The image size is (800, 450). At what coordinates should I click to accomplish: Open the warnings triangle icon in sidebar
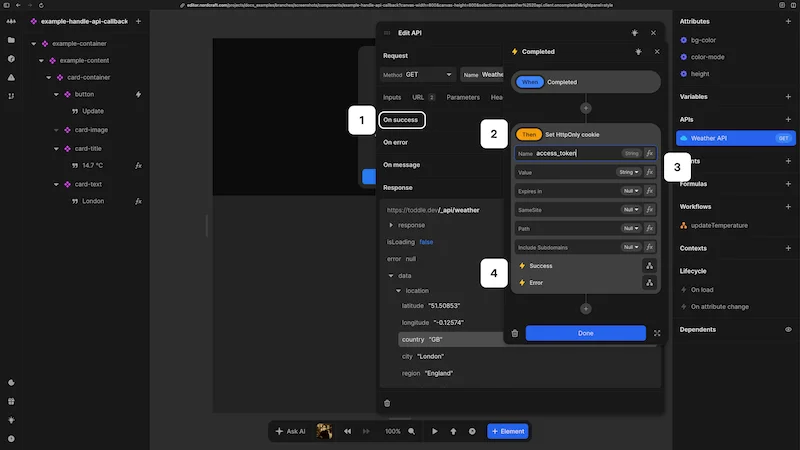coord(11,78)
